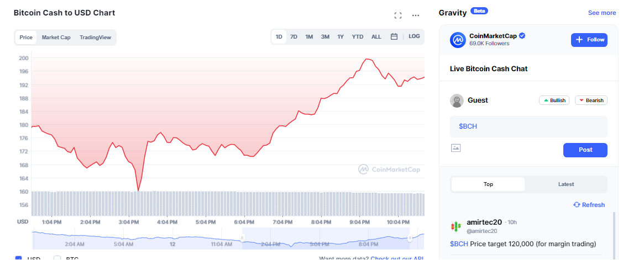Screen dimensions: 644x260
Task: Show Latest chat posts
Action: point(566,184)
